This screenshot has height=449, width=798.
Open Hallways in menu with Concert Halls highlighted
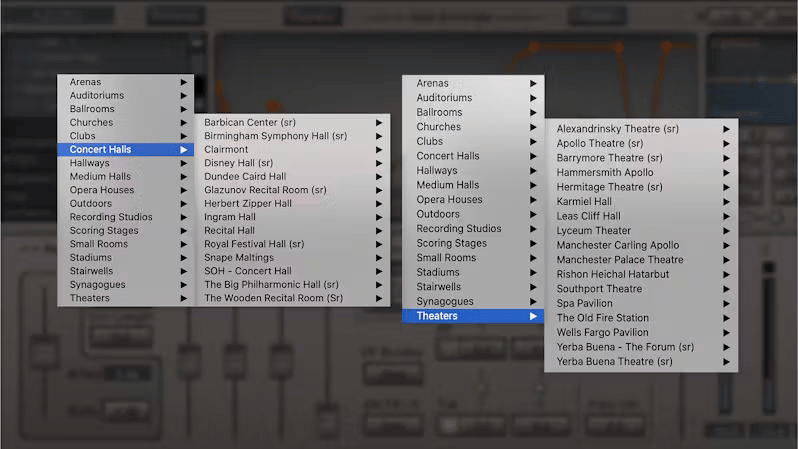(126, 163)
